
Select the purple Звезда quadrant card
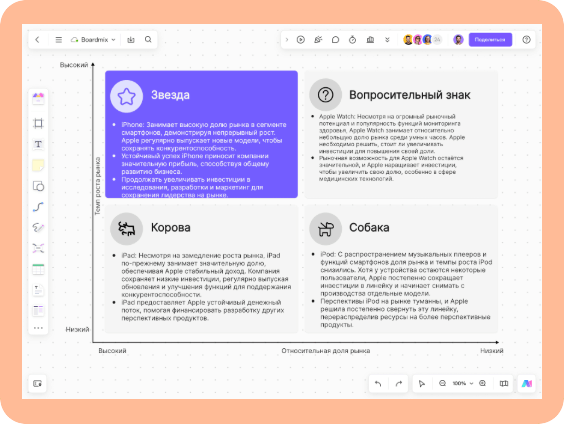tap(201, 134)
